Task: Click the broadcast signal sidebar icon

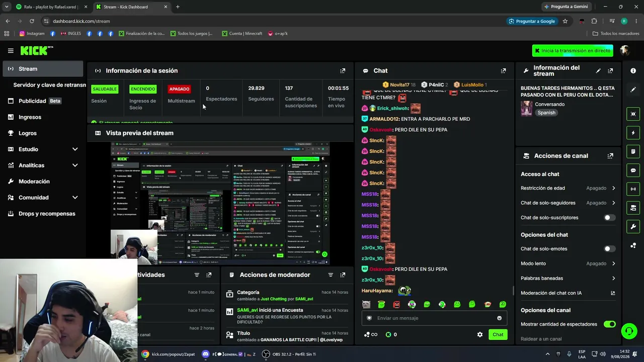Action: (633, 189)
